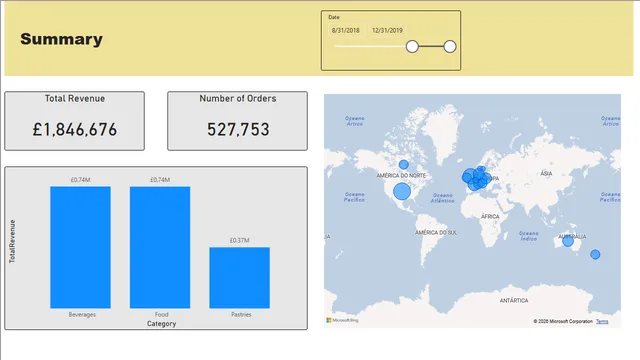
Task: Select the Pastries bar in chart
Action: coord(240,278)
